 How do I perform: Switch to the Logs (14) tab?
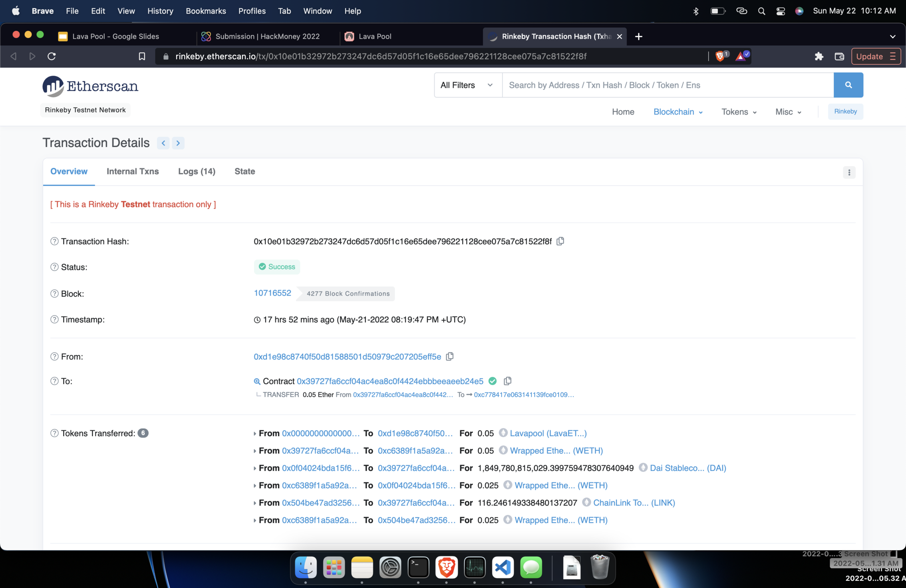(197, 171)
